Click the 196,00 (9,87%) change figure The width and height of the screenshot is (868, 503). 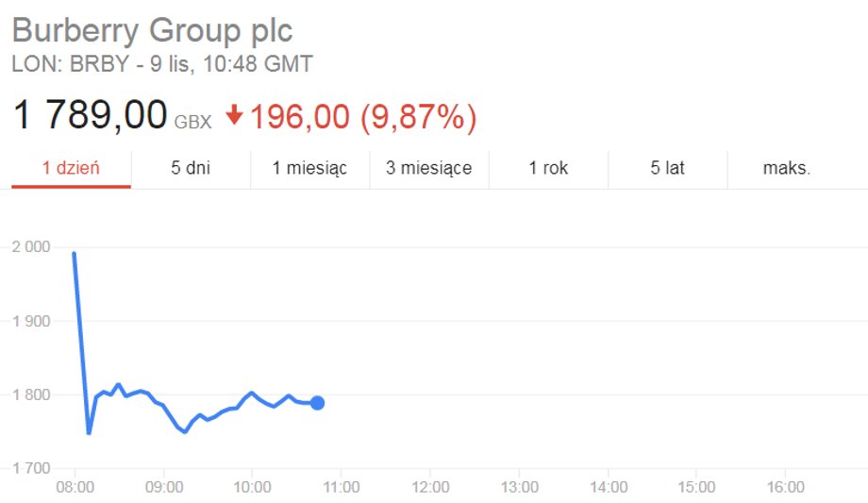point(363,117)
